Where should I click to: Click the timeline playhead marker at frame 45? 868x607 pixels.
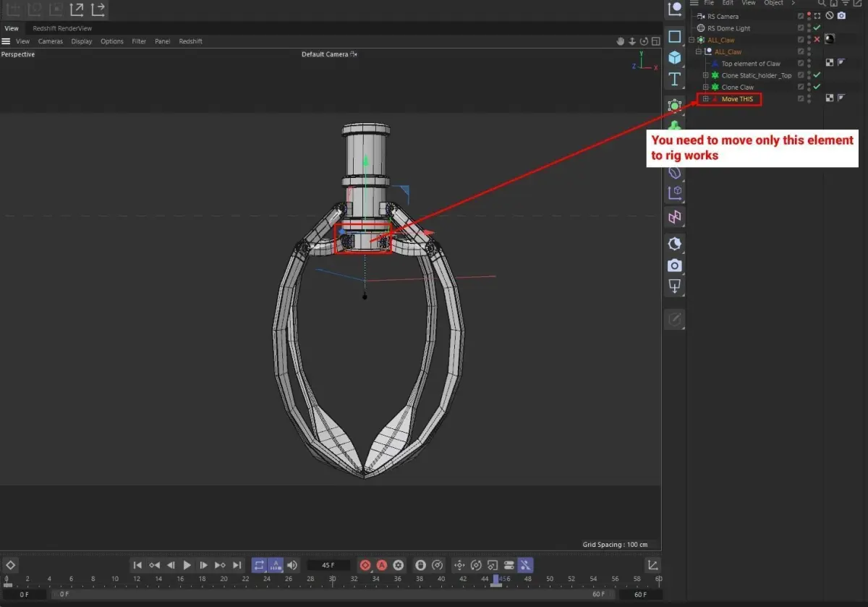click(496, 580)
